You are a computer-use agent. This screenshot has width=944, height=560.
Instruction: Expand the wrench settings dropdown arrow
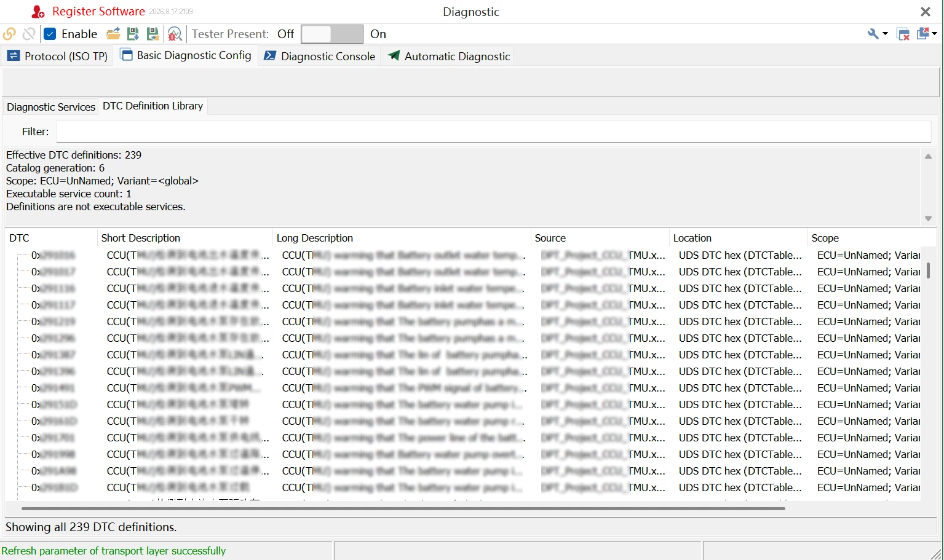coord(885,34)
